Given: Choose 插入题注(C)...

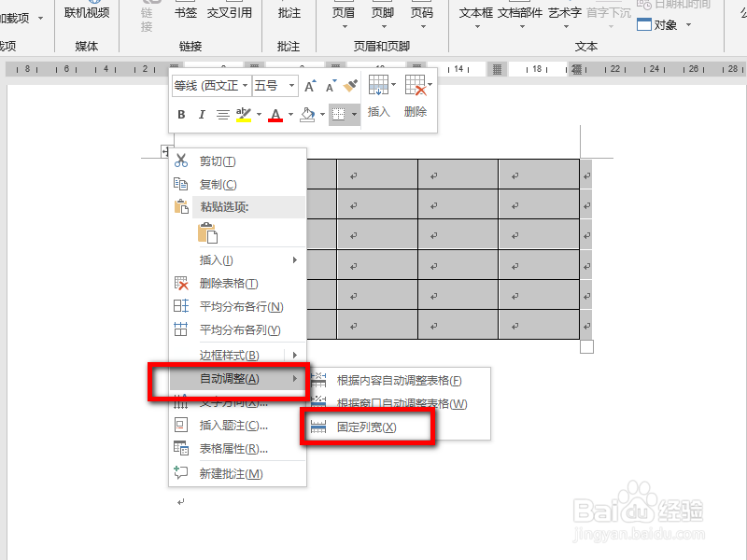Looking at the screenshot, I should [238, 426].
